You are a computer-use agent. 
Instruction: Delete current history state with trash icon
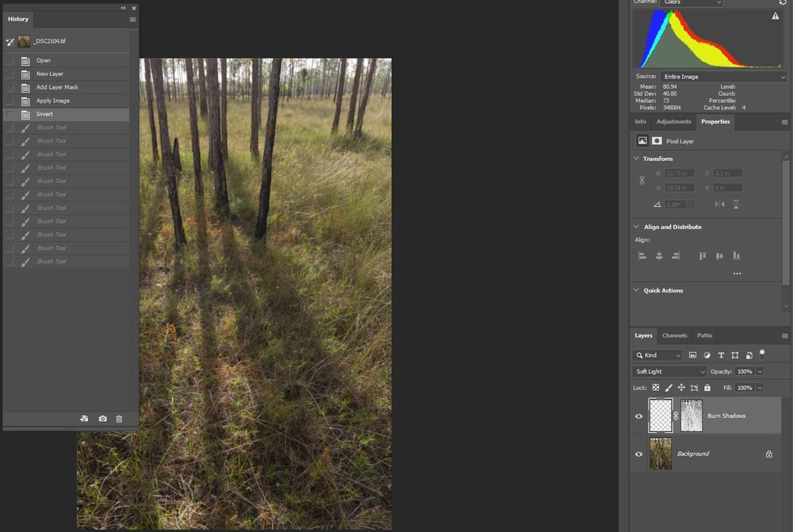(x=120, y=419)
